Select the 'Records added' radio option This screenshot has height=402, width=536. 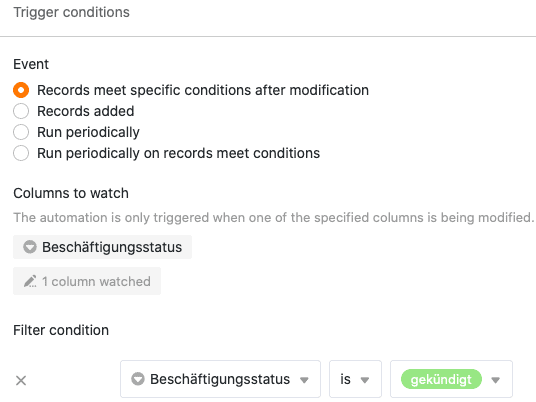21,111
